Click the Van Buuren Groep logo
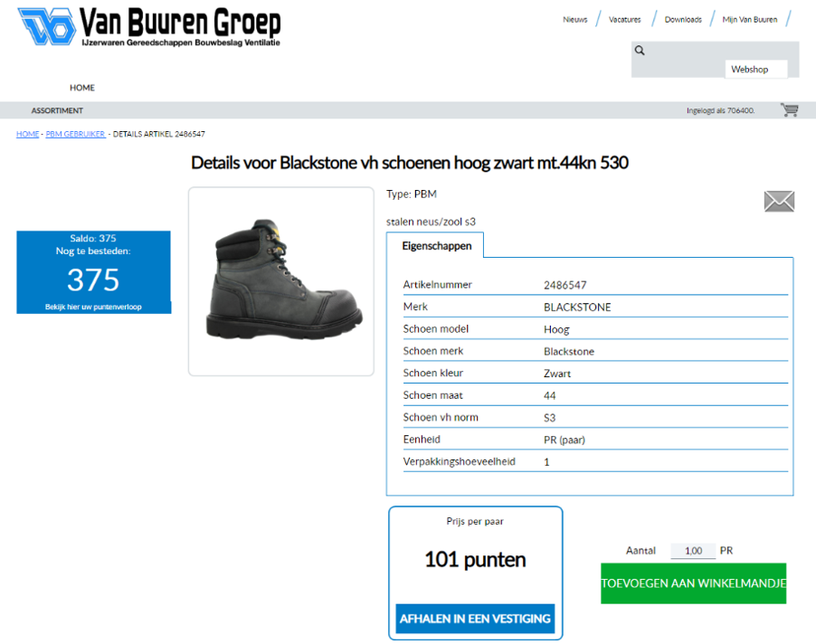 [149, 27]
